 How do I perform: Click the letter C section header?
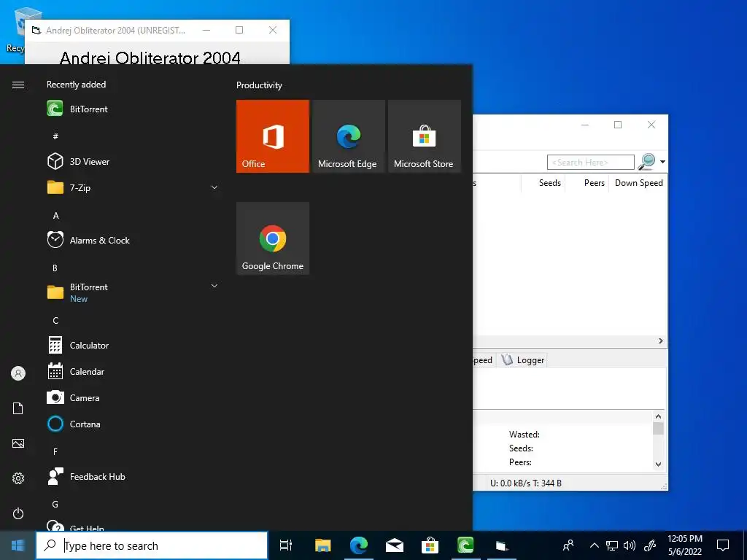point(55,321)
